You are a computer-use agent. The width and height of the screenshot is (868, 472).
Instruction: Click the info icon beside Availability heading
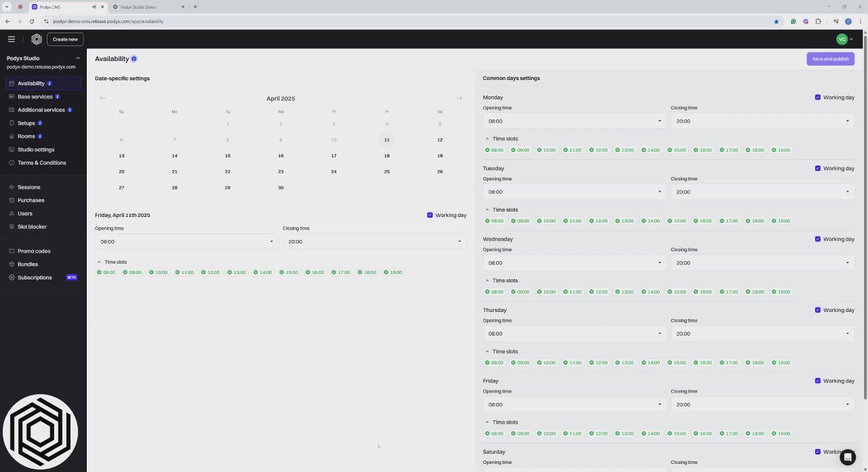[x=134, y=59]
